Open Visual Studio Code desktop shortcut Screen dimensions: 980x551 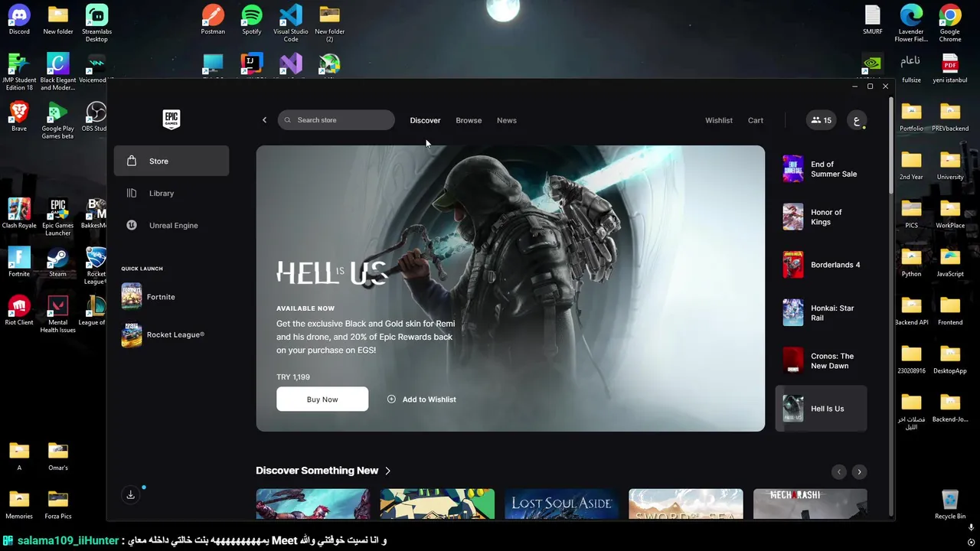tap(291, 23)
